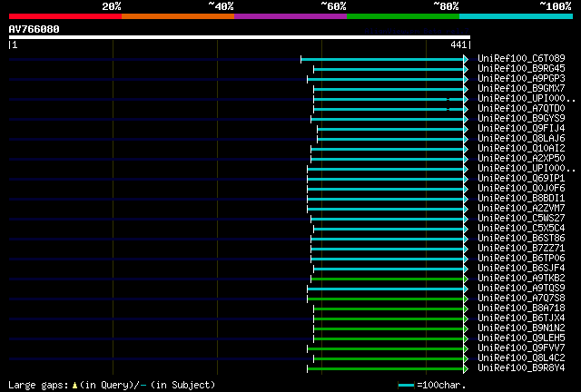The width and height of the screenshot is (581, 392).
Task: Select hit UniRef100_Q8LAJ6
Action: click(x=521, y=139)
